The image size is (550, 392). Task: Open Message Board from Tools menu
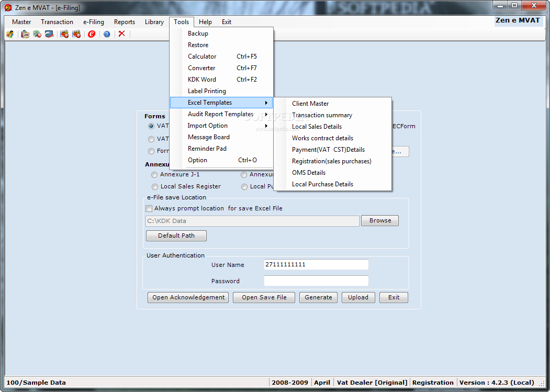coord(221,137)
